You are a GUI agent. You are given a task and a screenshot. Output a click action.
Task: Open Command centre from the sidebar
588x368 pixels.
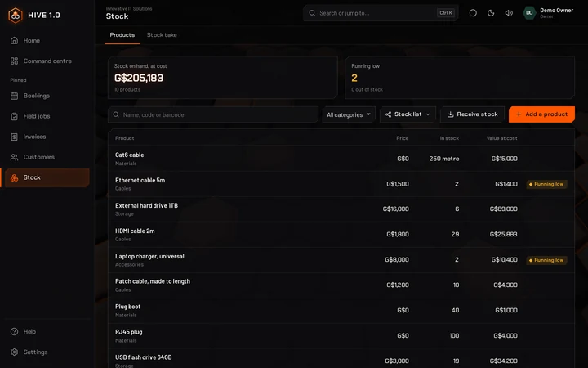pos(47,61)
